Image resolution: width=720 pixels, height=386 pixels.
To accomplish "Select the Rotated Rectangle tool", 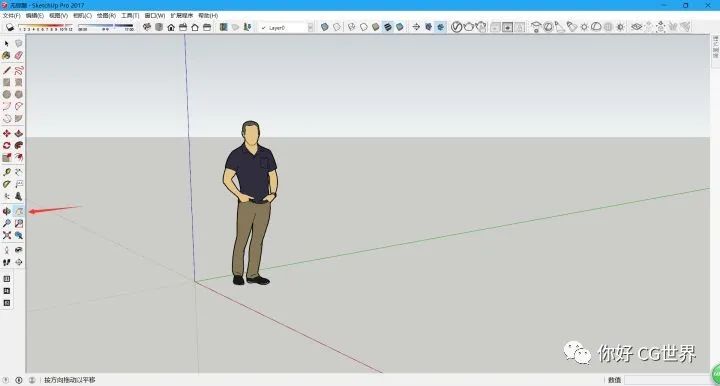I will [x=18, y=82].
